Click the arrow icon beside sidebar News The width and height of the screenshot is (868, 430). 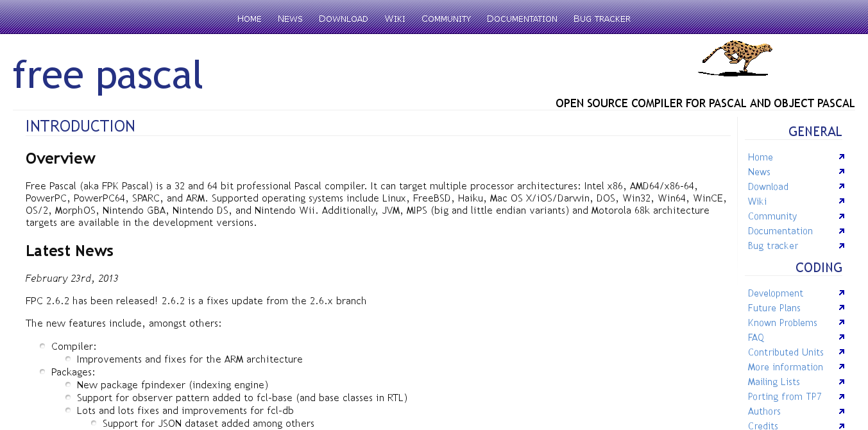click(x=842, y=172)
